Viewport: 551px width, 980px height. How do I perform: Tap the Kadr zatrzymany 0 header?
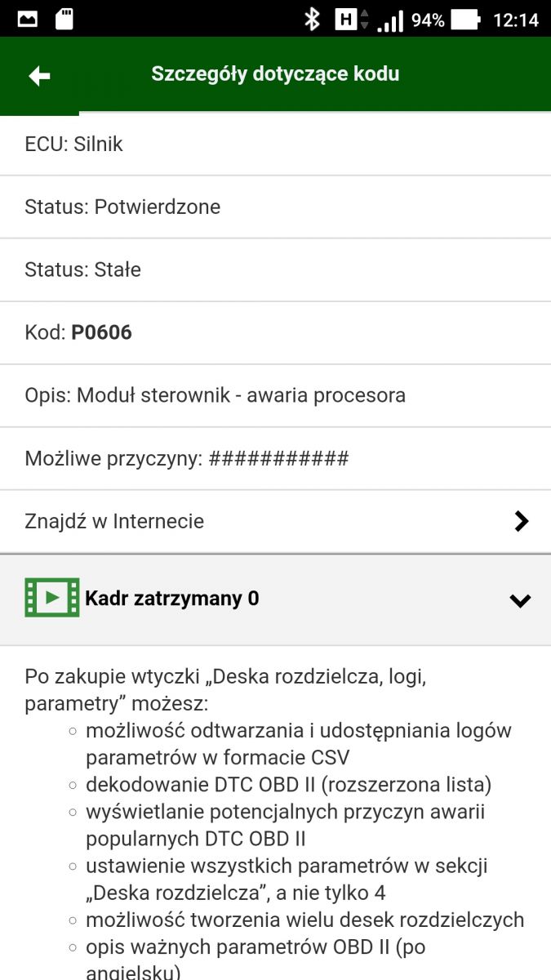(172, 599)
